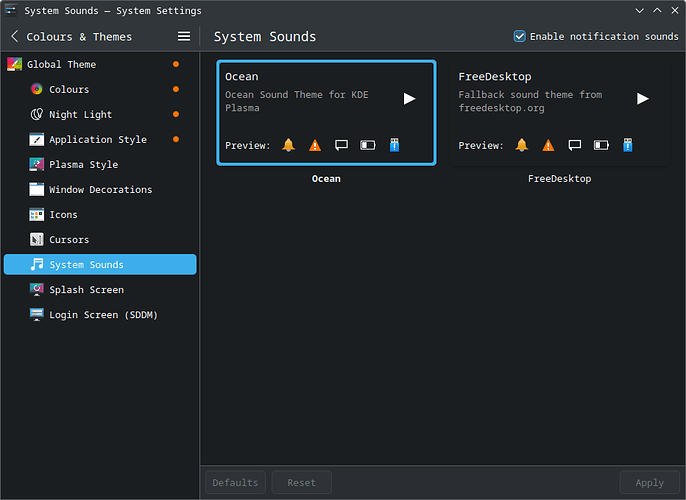Select the FreeDesktop sound theme card

point(560,113)
